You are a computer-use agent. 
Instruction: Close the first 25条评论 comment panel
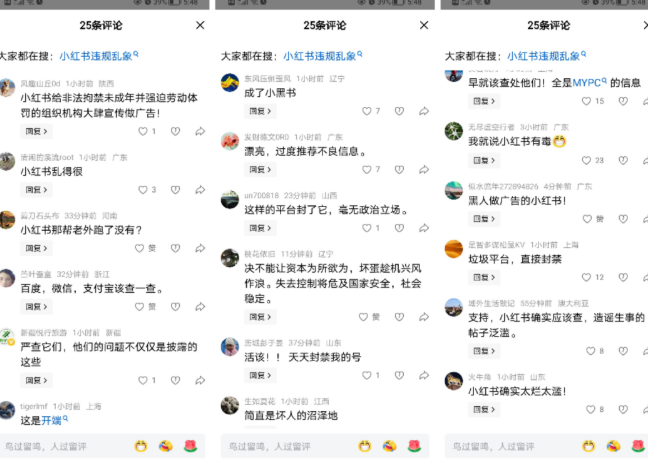(200, 25)
